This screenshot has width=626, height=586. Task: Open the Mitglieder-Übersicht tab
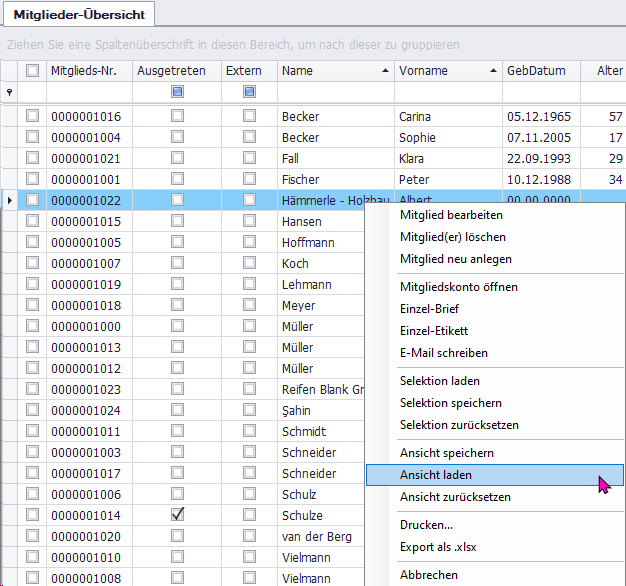[79, 15]
